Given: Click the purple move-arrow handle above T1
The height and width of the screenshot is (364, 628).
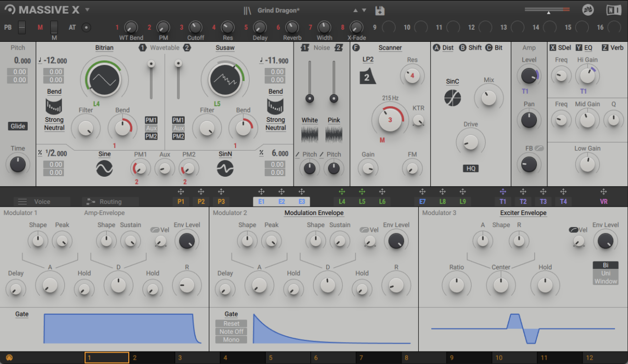Looking at the screenshot, I should tap(503, 192).
